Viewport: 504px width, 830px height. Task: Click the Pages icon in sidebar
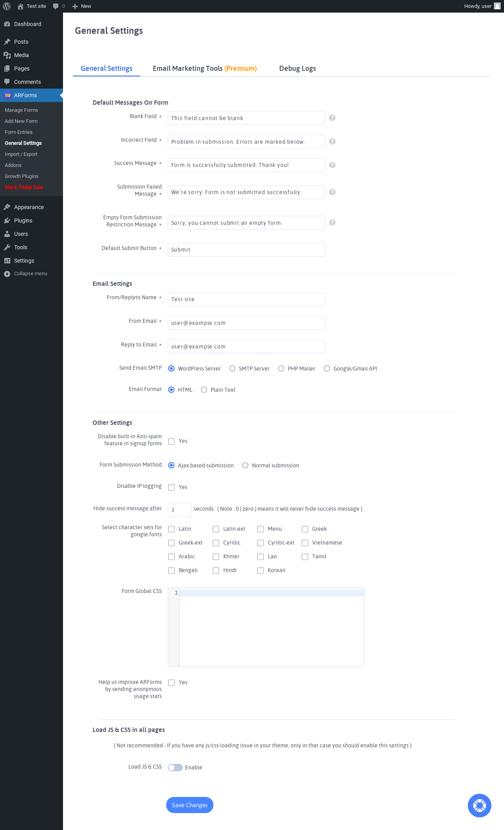7,69
